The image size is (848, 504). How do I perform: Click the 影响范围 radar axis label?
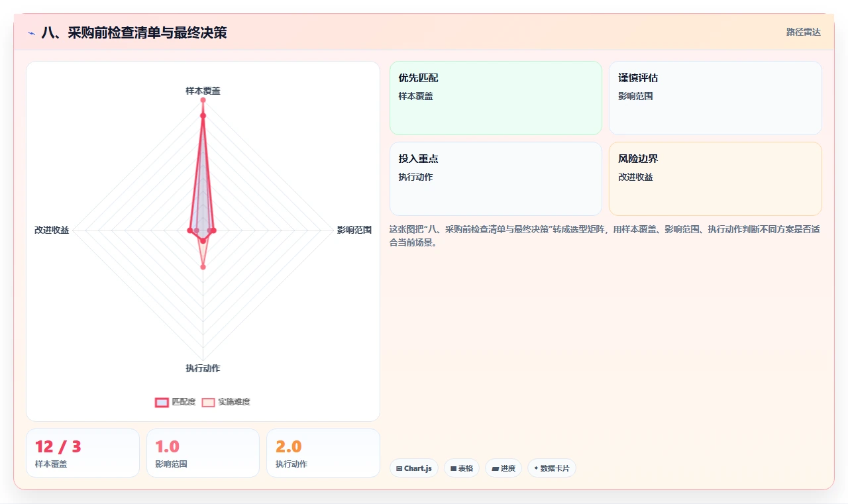[354, 230]
